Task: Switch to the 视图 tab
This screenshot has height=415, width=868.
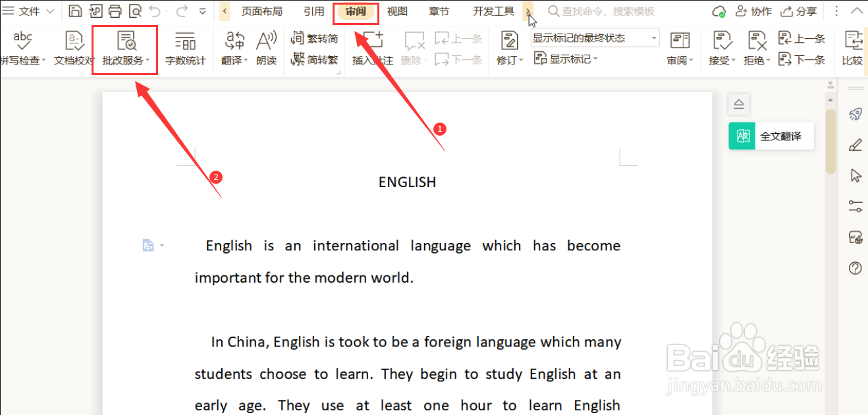Action: click(397, 11)
